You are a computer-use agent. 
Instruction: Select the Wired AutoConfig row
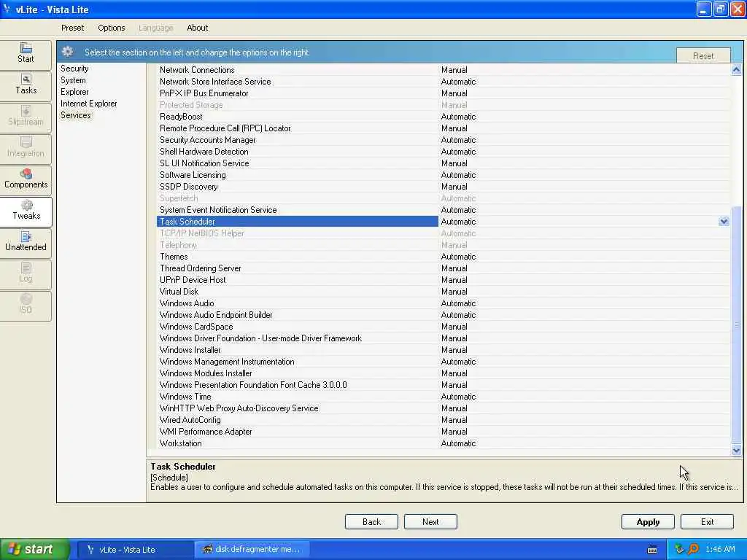tap(443, 420)
